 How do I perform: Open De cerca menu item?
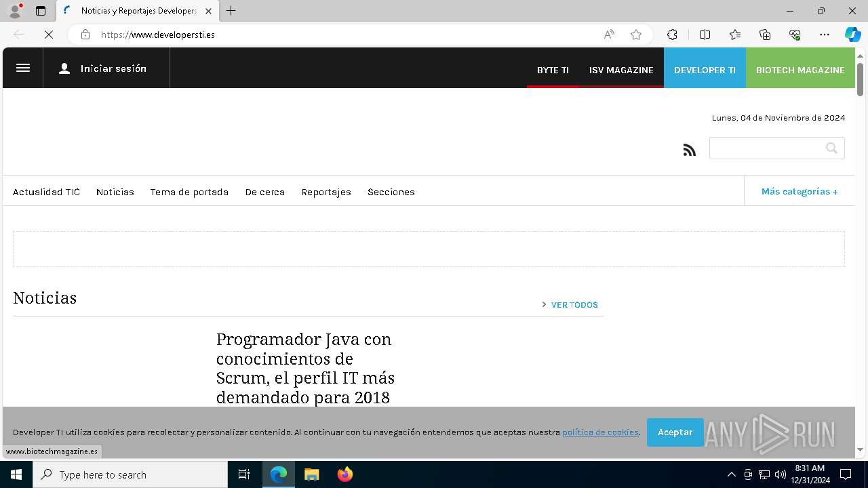(x=265, y=192)
